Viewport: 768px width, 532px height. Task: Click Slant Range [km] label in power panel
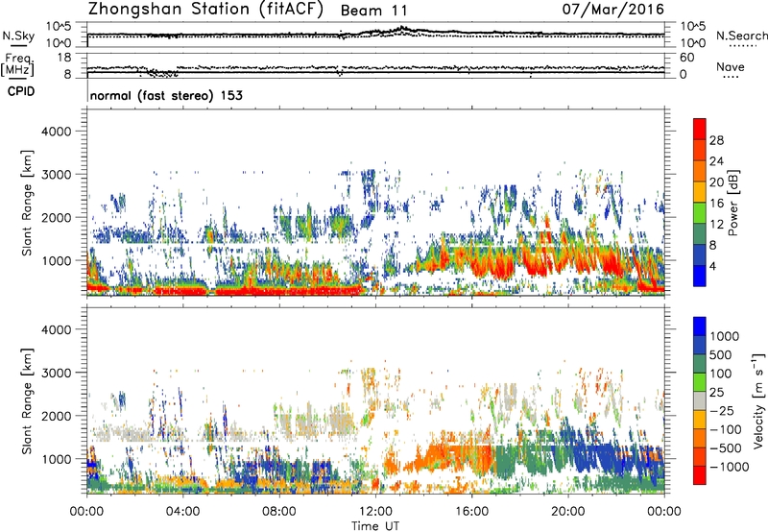27,203
